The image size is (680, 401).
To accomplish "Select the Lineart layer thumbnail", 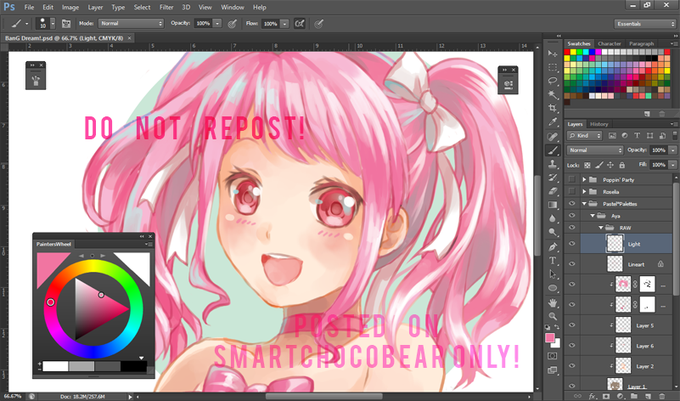I will (x=615, y=264).
